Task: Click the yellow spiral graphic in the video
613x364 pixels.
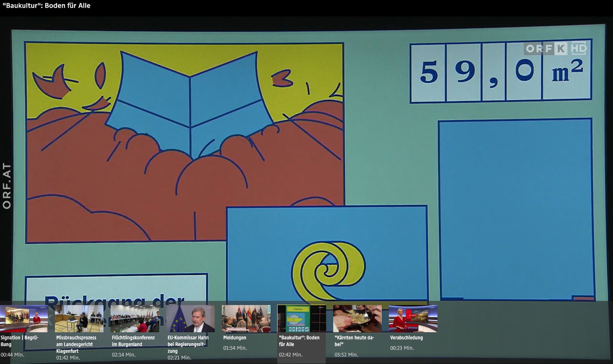Action: (x=328, y=270)
